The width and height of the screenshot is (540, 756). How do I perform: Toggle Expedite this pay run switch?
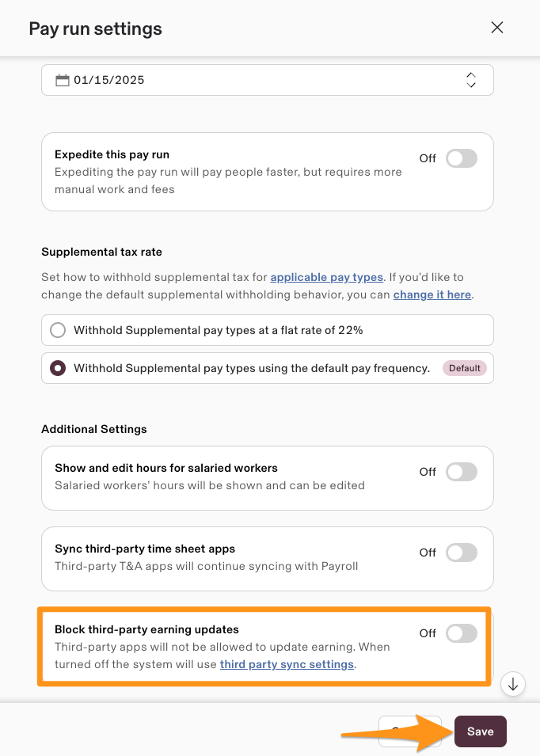[462, 158]
